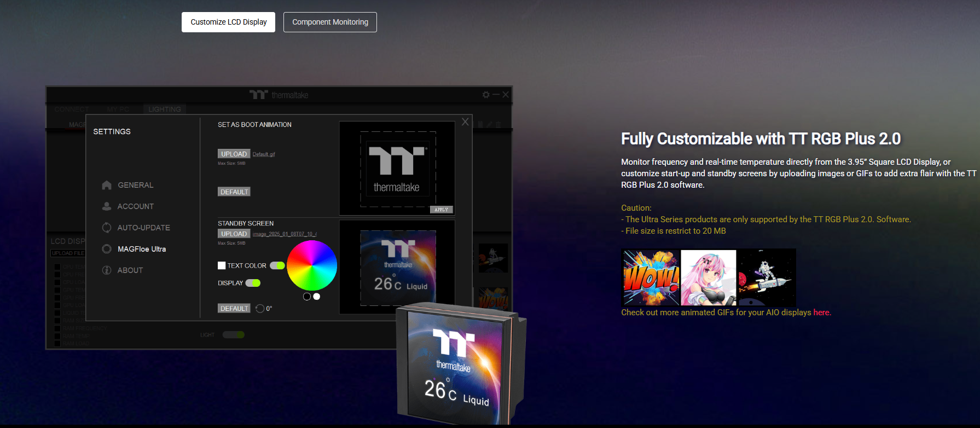Switch to Component Monitoring tab
This screenshot has width=980, height=428.
pyautogui.click(x=330, y=22)
